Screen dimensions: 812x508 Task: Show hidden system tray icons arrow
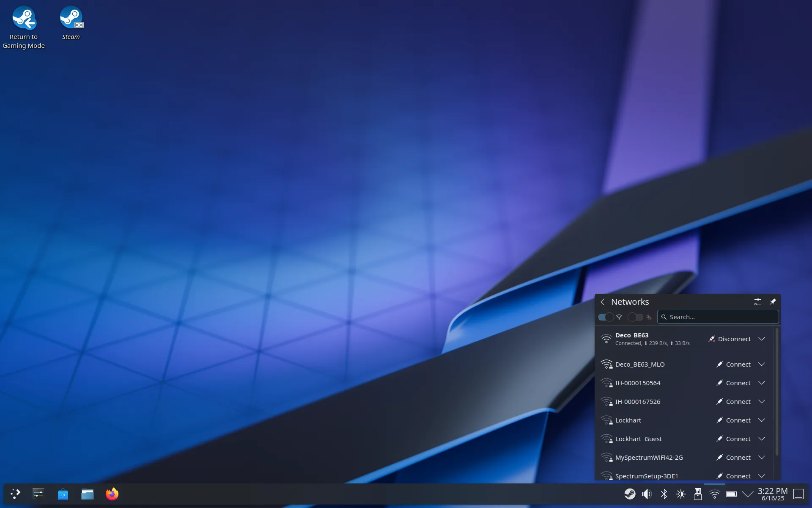pos(748,494)
